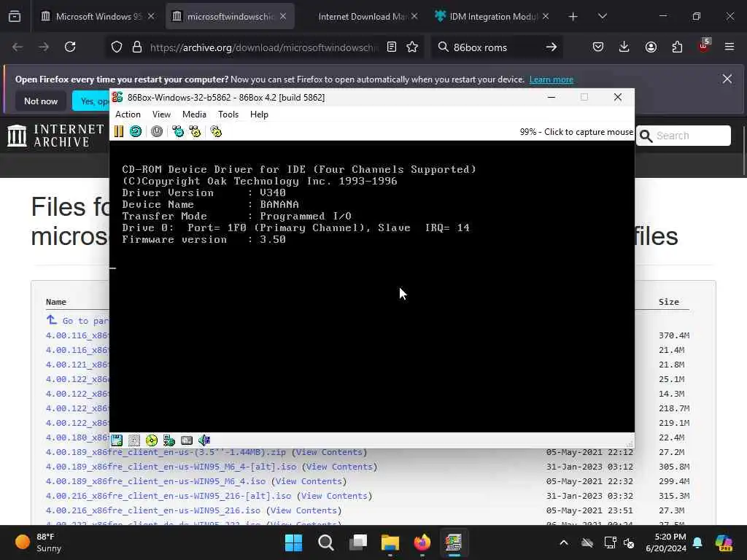Bookmark this page with the star icon
Screen dimensions: 747x560
[x=412, y=47]
